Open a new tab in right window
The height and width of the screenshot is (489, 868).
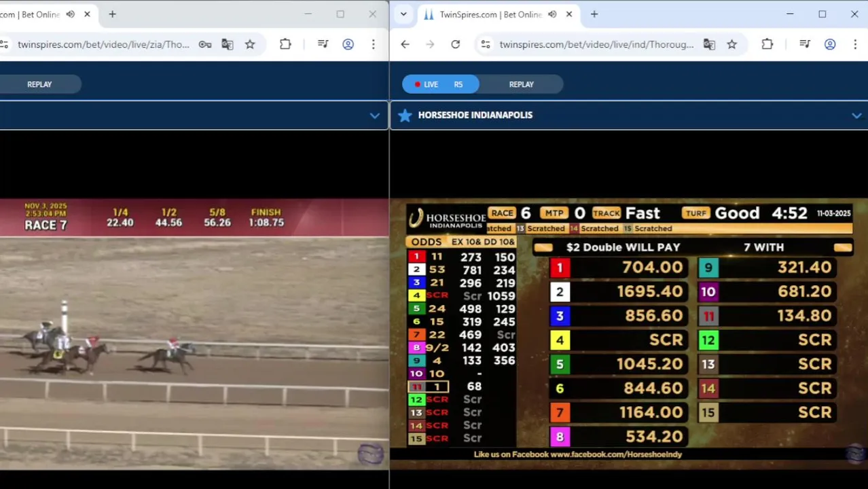point(594,14)
